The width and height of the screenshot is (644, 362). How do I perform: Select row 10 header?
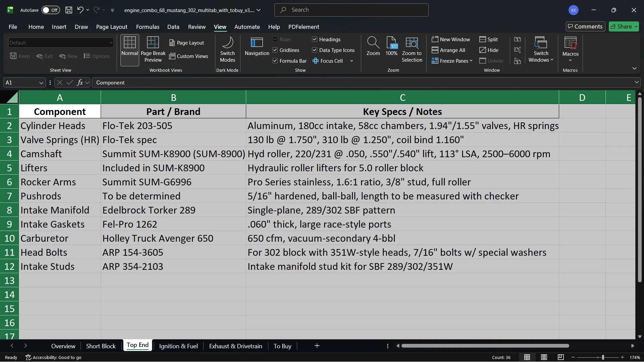click(9, 238)
